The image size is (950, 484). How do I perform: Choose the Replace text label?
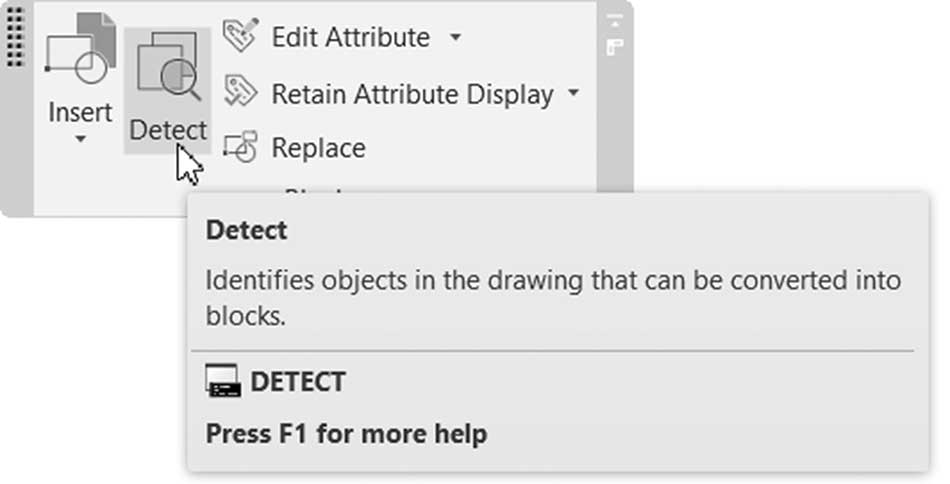click(x=319, y=148)
